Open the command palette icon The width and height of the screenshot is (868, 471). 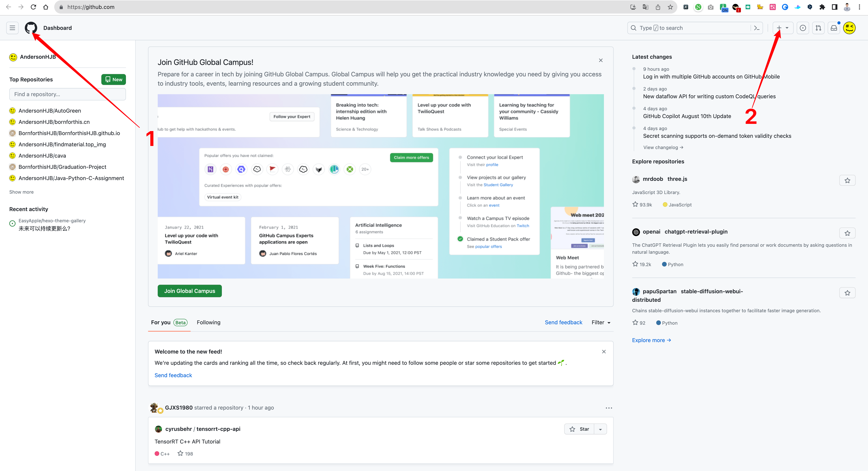click(x=756, y=28)
